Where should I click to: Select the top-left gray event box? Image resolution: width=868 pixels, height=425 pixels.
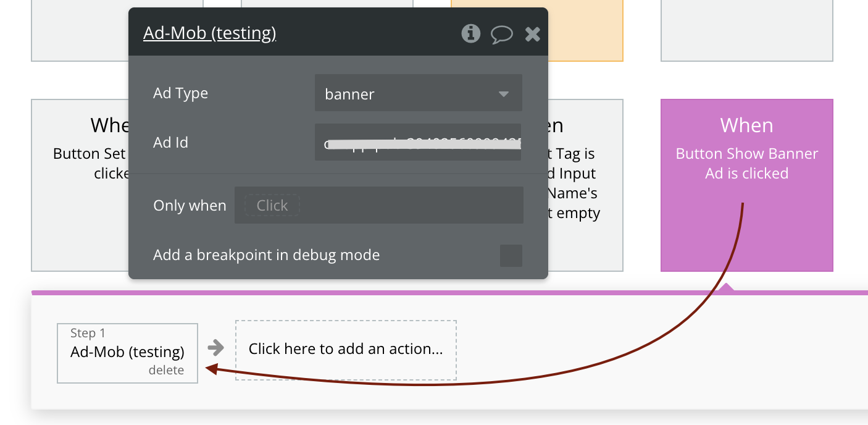tap(80, 31)
